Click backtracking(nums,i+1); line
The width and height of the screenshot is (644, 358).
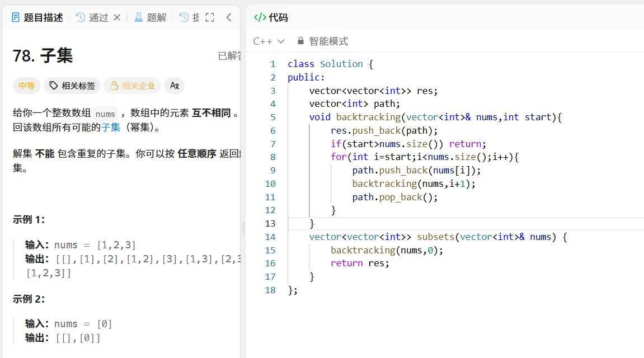[x=413, y=183]
